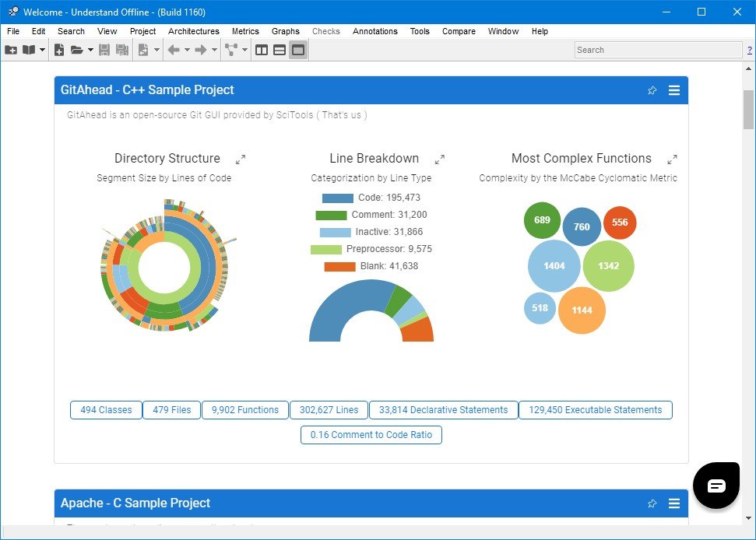The image size is (756, 540).
Task: Click the 129,450 Executable Statements button
Action: point(596,410)
